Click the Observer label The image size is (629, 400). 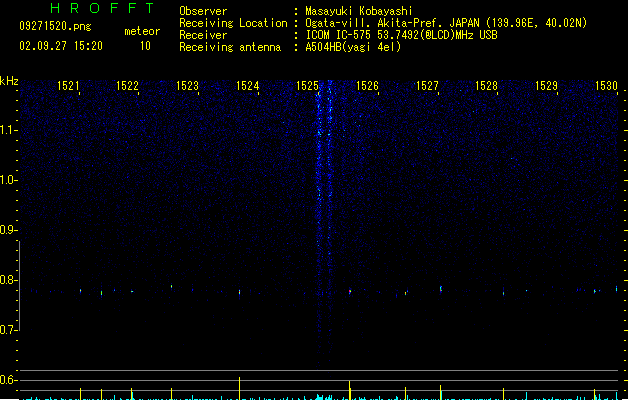203,11
